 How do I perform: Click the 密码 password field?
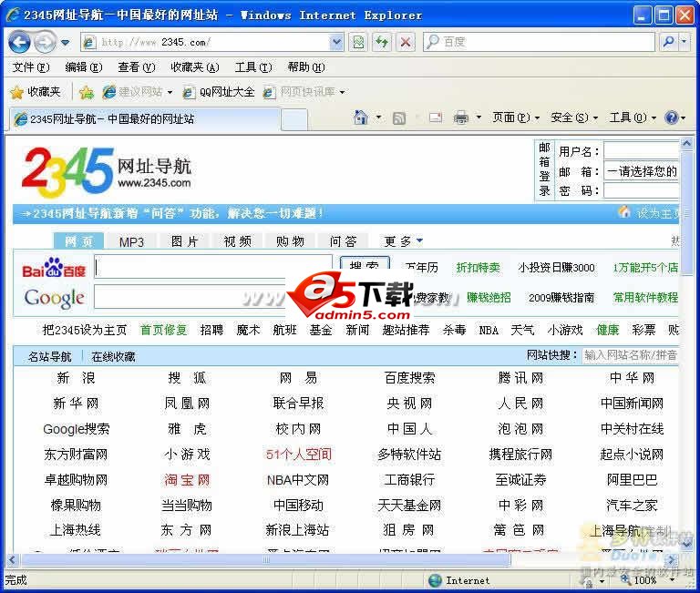point(641,191)
